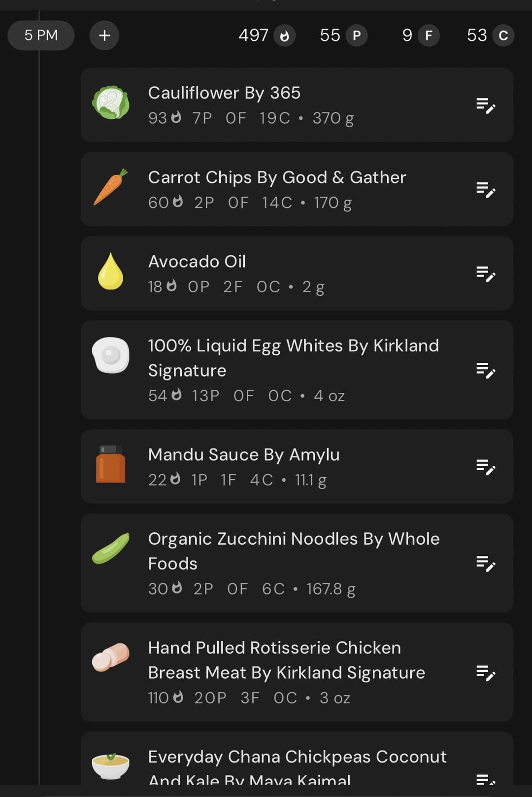Open the Organic Zucchini Noodles item
Screen dimensions: 532x797
tap(297, 563)
